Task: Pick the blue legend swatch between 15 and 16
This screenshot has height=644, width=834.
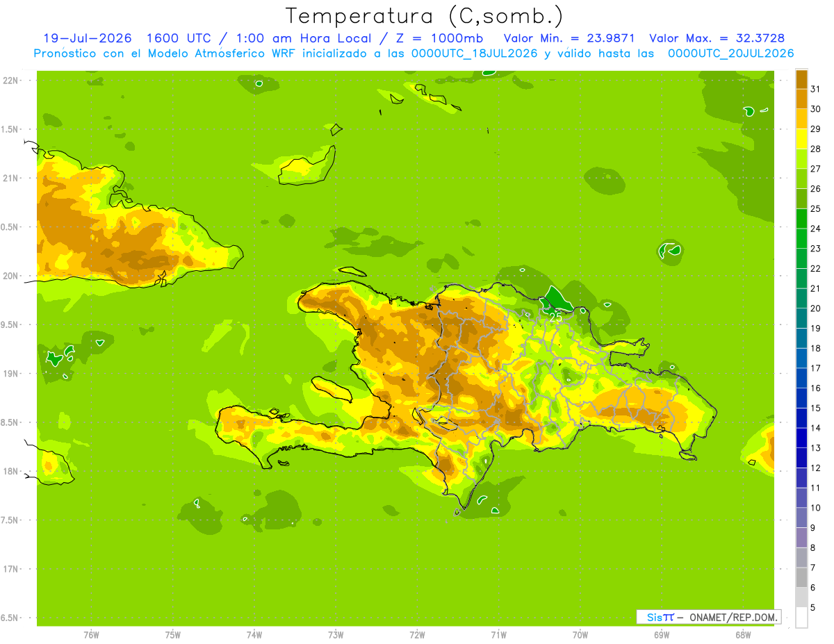Action: pyautogui.click(x=801, y=398)
